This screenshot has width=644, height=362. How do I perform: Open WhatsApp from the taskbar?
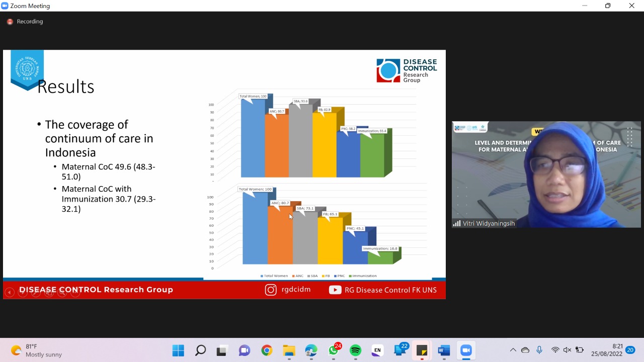coord(334,350)
